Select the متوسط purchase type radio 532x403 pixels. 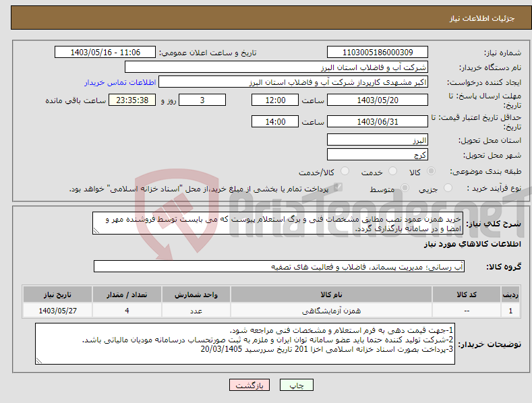405,188
